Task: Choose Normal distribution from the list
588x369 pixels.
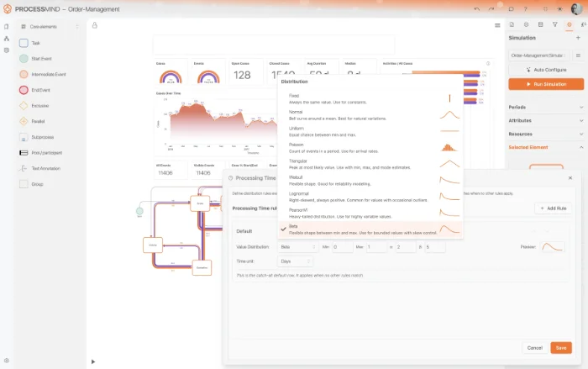Action: (370, 113)
